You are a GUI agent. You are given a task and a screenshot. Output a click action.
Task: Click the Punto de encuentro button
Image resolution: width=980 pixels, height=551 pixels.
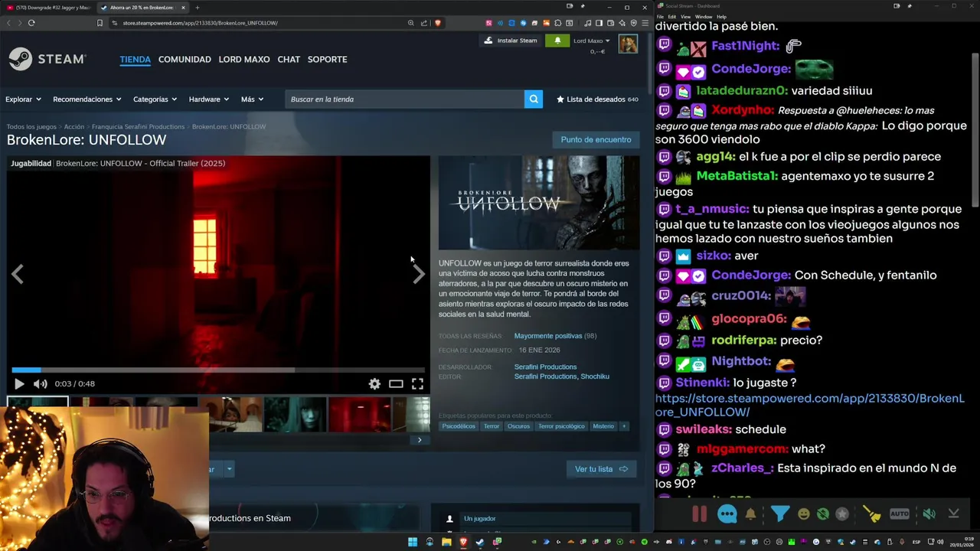[x=596, y=139]
